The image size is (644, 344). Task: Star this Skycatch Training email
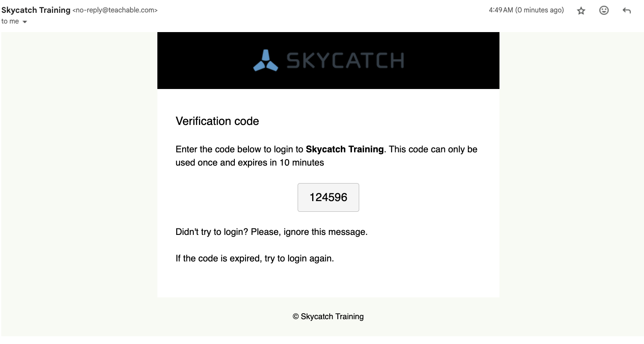pos(581,11)
